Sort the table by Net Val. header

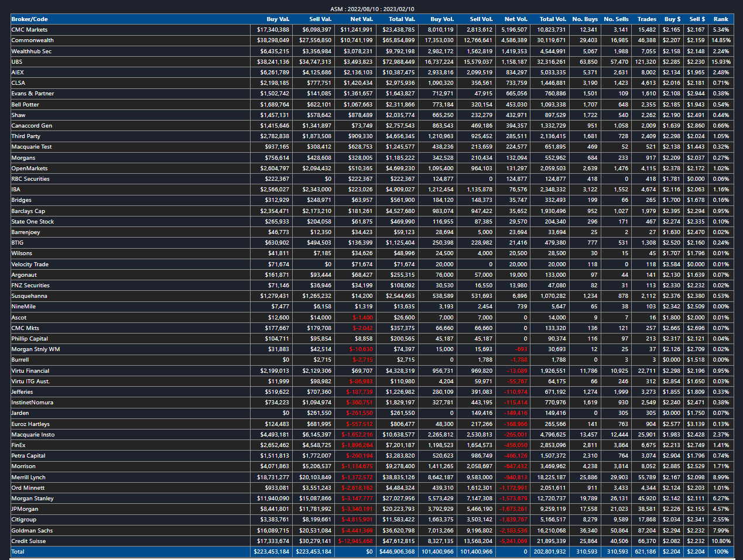[x=361, y=19]
